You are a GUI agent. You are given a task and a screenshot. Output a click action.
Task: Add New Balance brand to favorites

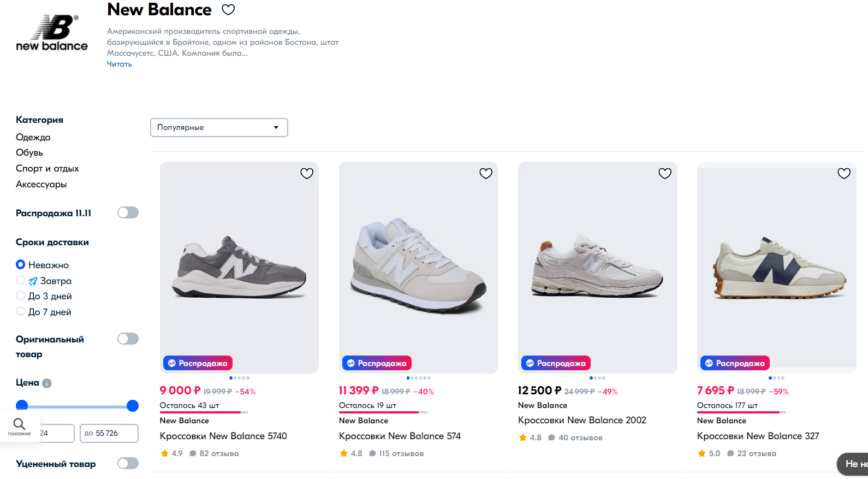click(228, 10)
